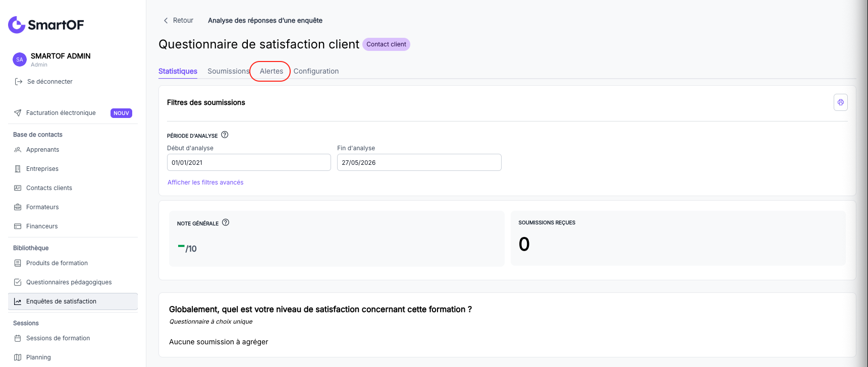Click help icon next to Note générale
Image resolution: width=868 pixels, height=367 pixels.
tap(226, 222)
